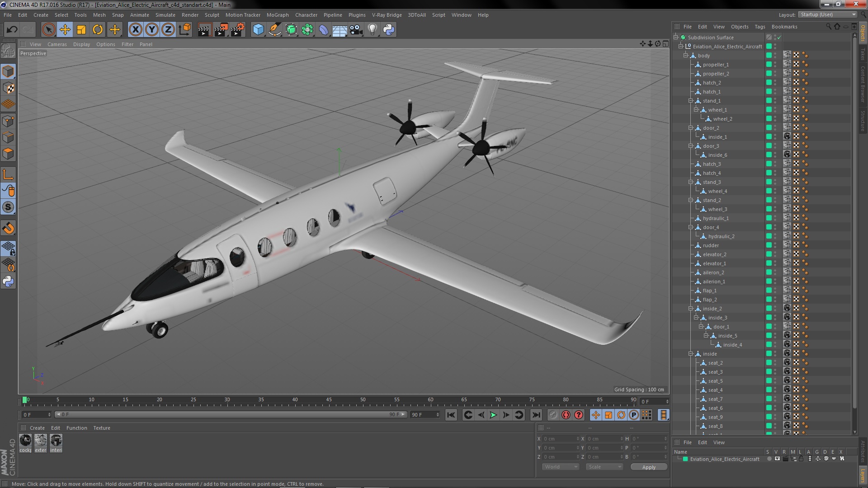Open the Object Manager Tags menu
The image size is (868, 488).
point(760,27)
